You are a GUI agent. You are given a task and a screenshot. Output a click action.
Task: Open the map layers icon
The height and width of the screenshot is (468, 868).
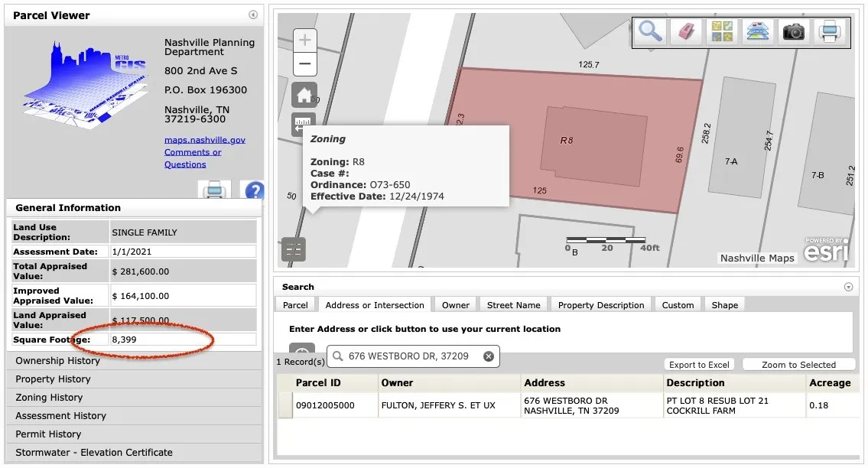758,31
